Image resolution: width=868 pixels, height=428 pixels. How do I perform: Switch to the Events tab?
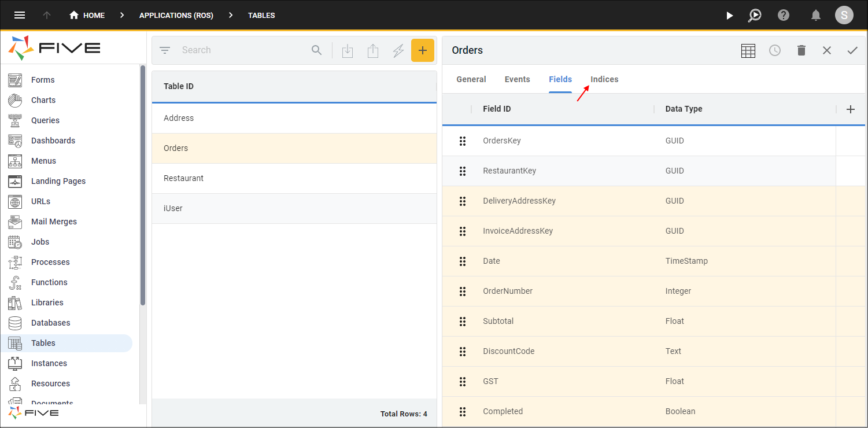click(x=518, y=79)
